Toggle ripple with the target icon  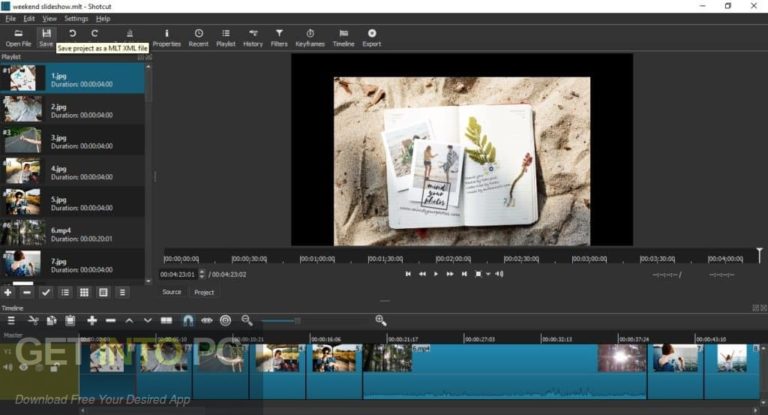click(x=225, y=320)
